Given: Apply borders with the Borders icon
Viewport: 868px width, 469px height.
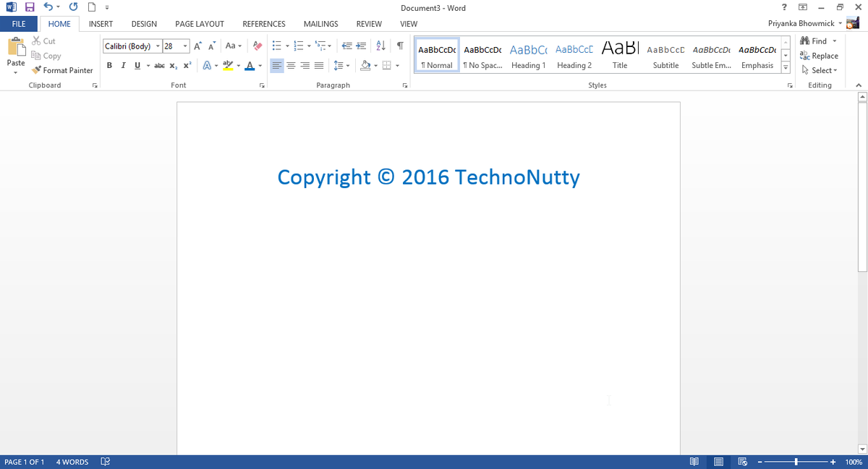Looking at the screenshot, I should 387,65.
